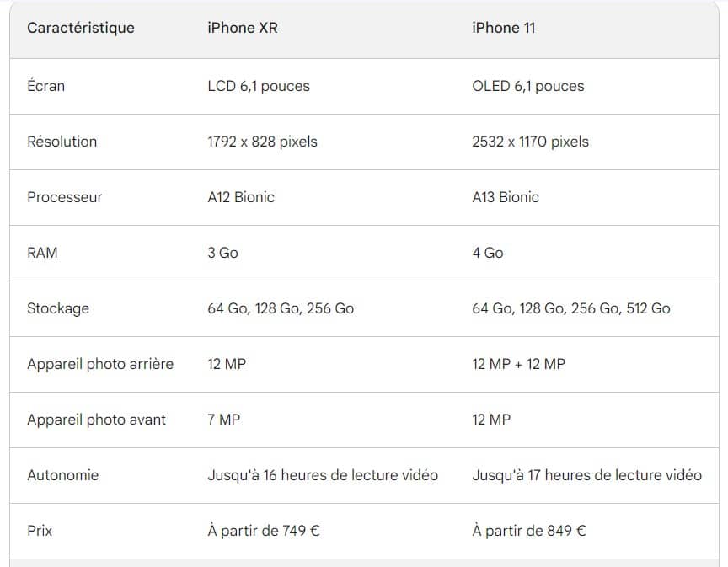Click the Résolution row label
The height and width of the screenshot is (567, 728).
62,142
